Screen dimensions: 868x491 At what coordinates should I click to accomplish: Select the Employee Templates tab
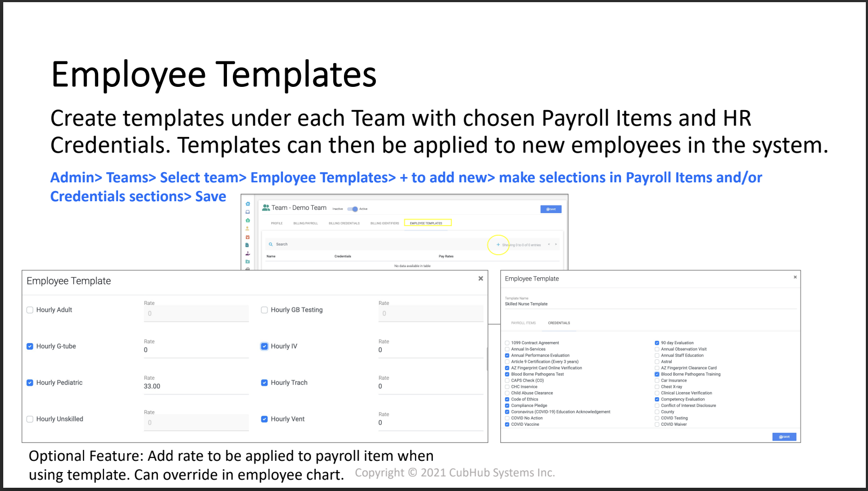[x=426, y=223]
